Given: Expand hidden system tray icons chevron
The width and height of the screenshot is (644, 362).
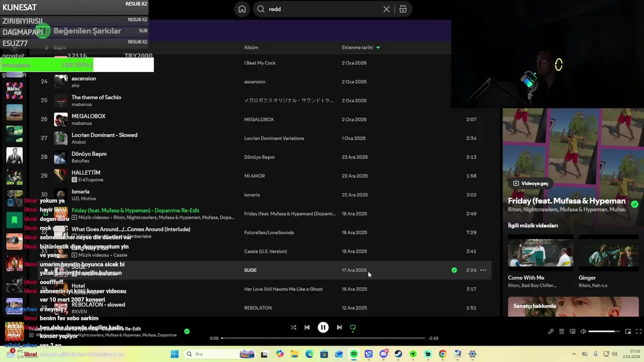Looking at the screenshot, I should (574, 354).
